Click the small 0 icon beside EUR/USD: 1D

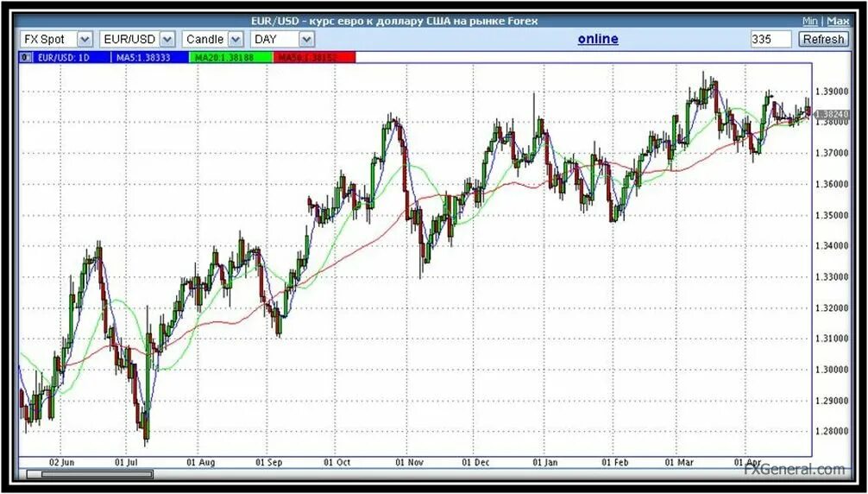[24, 57]
